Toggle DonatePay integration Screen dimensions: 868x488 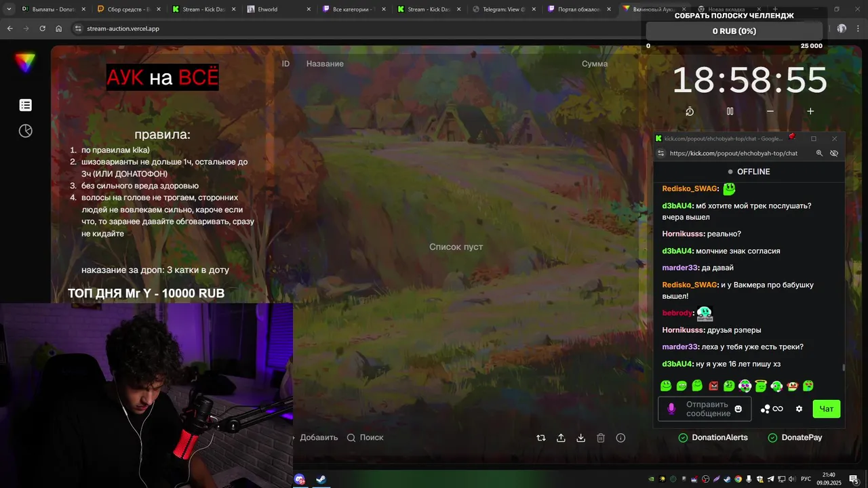click(x=795, y=437)
